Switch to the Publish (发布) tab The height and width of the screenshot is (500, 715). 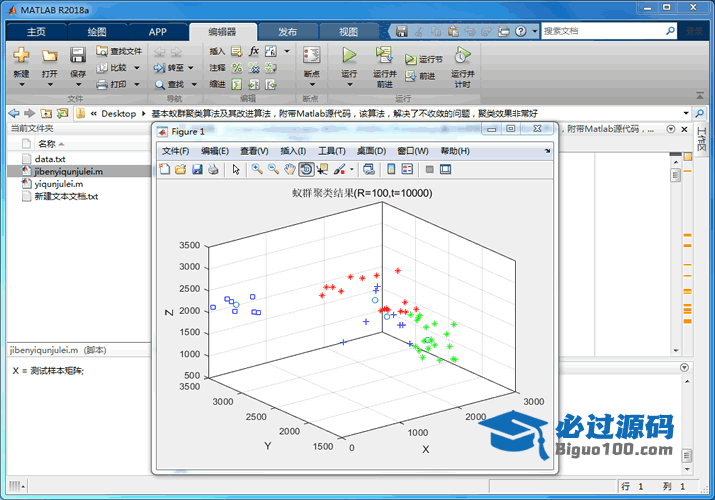point(287,31)
